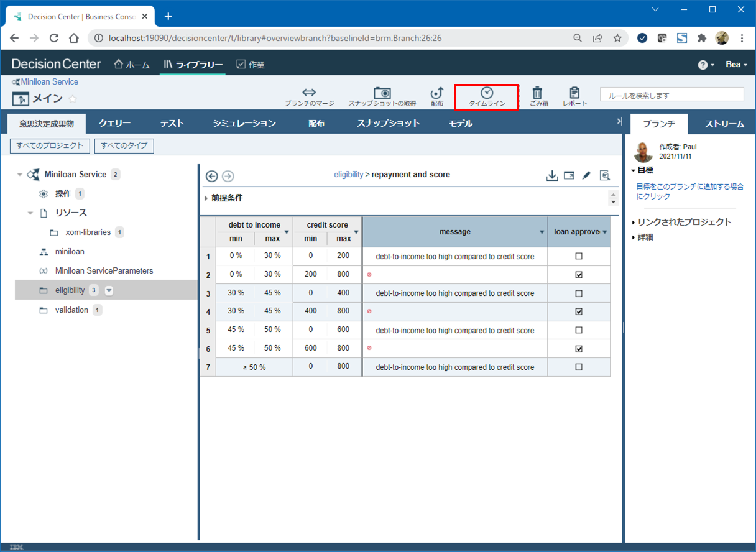Go back with the rule navigation arrow
This screenshot has width=756, height=552.
pyautogui.click(x=212, y=176)
